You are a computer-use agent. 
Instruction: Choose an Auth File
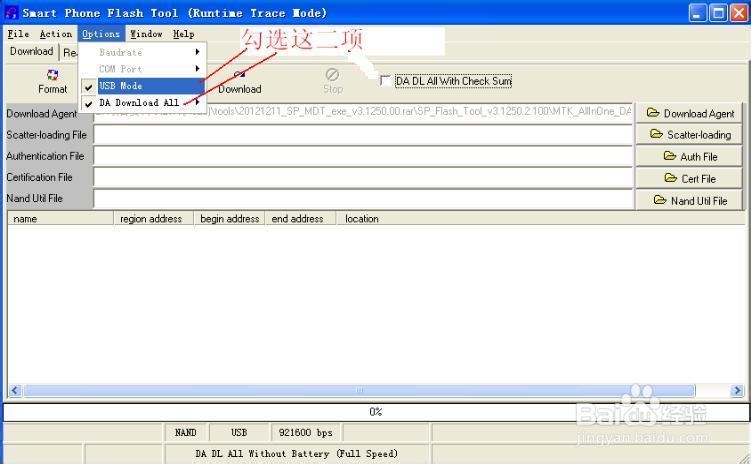[689, 157]
